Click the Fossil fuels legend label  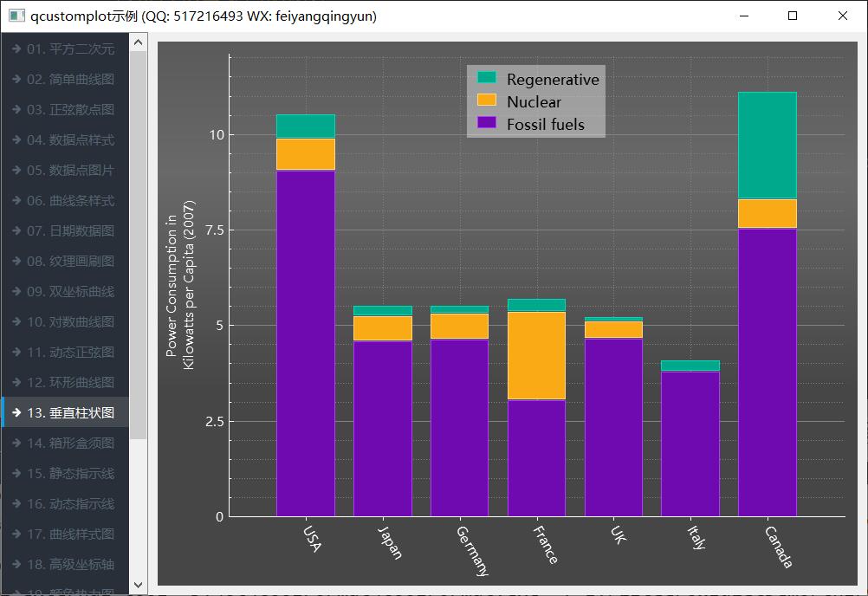[545, 125]
